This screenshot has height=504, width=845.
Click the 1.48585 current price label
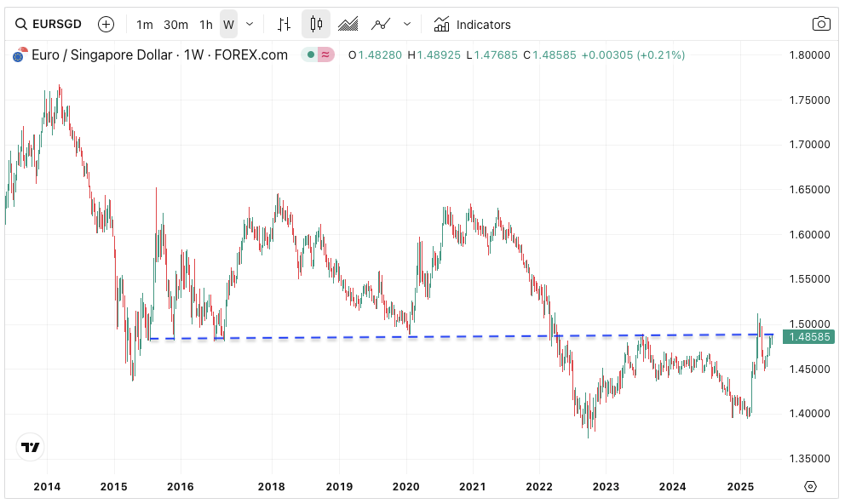811,337
